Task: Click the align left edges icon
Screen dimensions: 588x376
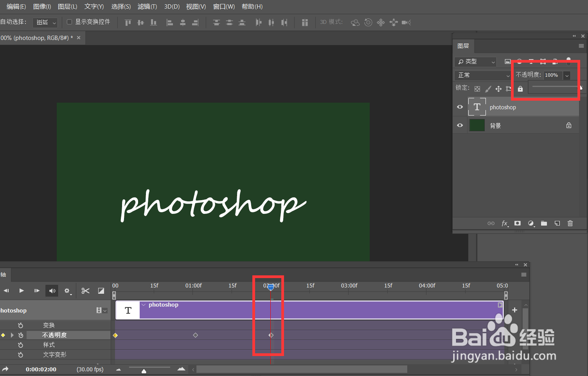Action: [170, 23]
